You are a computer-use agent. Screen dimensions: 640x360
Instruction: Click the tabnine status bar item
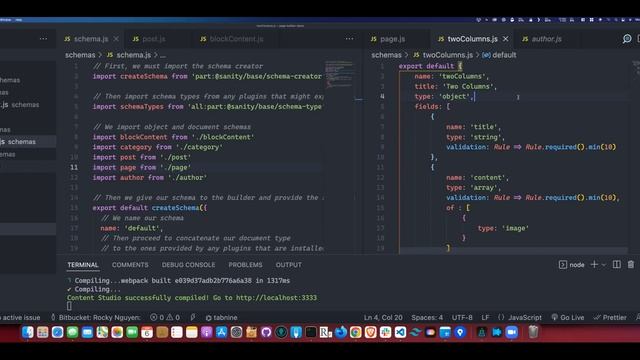click(x=221, y=317)
